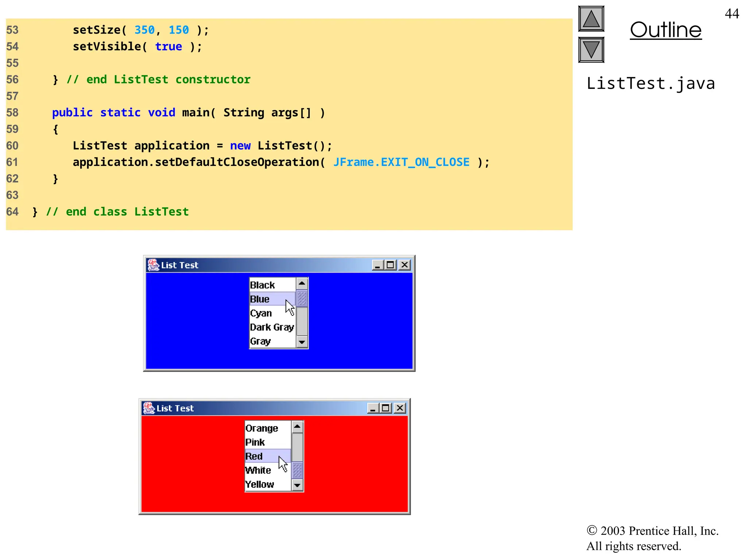Click '© 2003 Prentice Hall, Inc.' text

(x=653, y=531)
